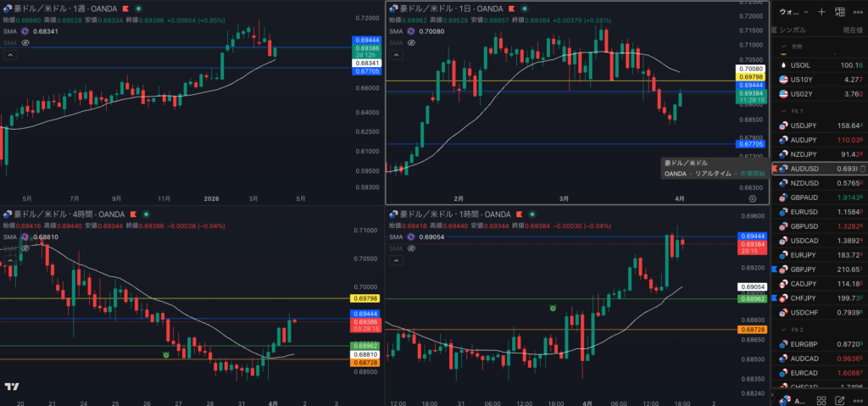Image resolution: width=868 pixels, height=406 pixels.
Task: Show hidden SMA on daily chart
Action: (x=411, y=42)
